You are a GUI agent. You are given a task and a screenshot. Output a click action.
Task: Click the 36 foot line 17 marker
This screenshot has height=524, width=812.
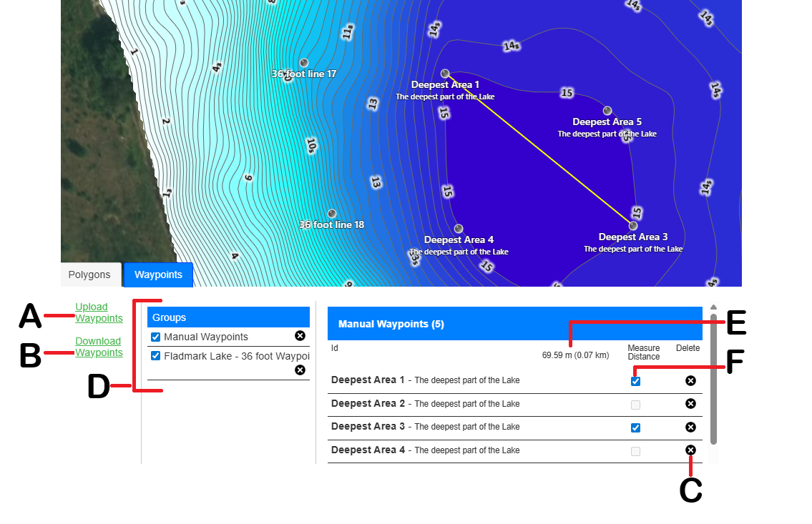pos(303,63)
